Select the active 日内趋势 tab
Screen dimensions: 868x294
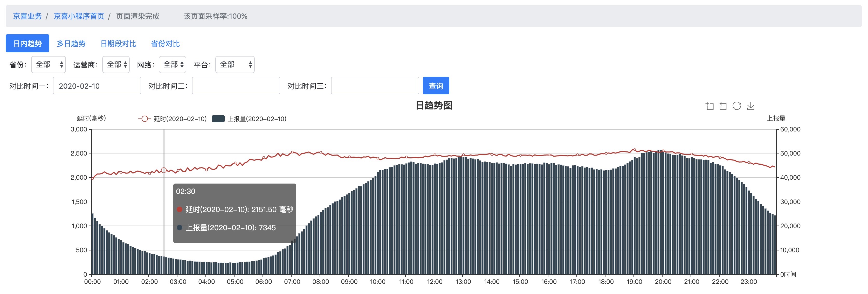(x=27, y=43)
